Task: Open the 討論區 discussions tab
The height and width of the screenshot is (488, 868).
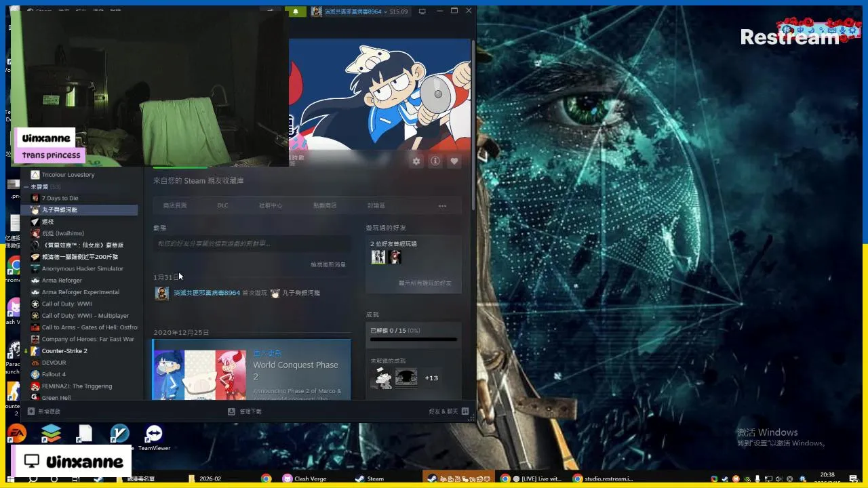Action: [376, 205]
